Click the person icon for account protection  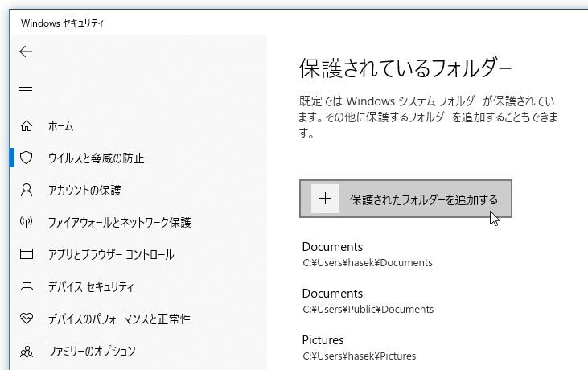click(27, 190)
